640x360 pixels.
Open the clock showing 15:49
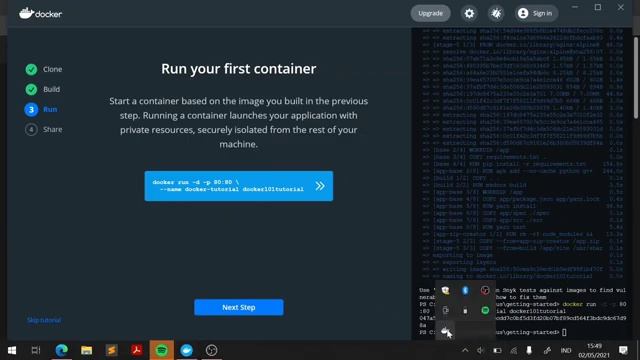[594, 351]
